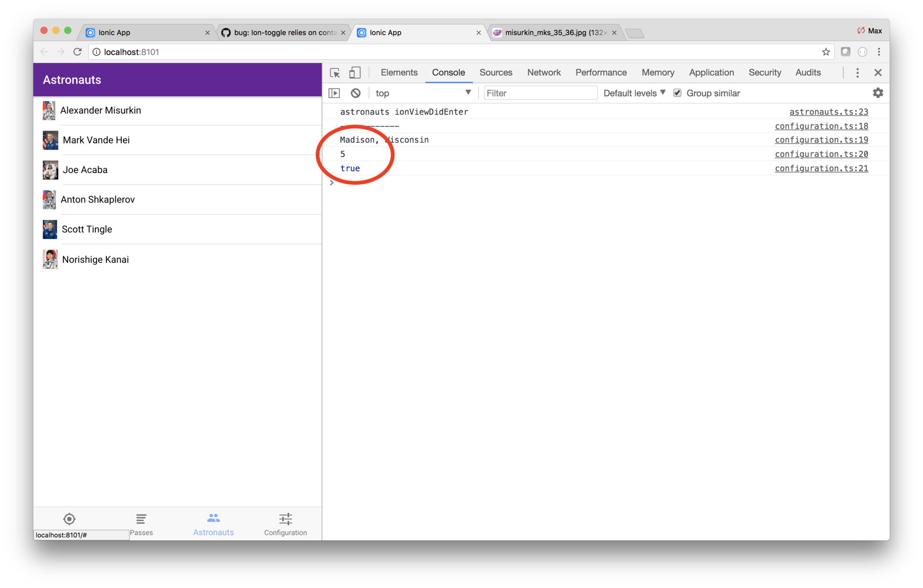Image resolution: width=923 pixels, height=588 pixels.
Task: Bookmark page with star icon
Action: click(825, 52)
